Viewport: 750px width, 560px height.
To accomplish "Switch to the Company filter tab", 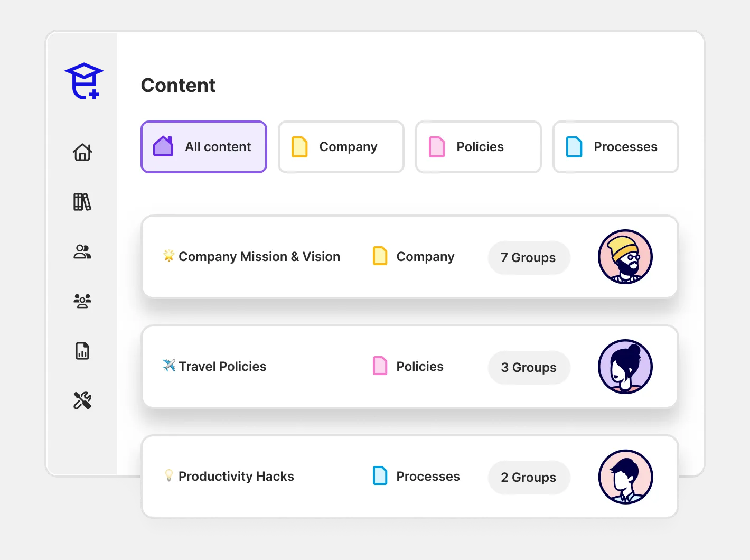I will pyautogui.click(x=341, y=147).
